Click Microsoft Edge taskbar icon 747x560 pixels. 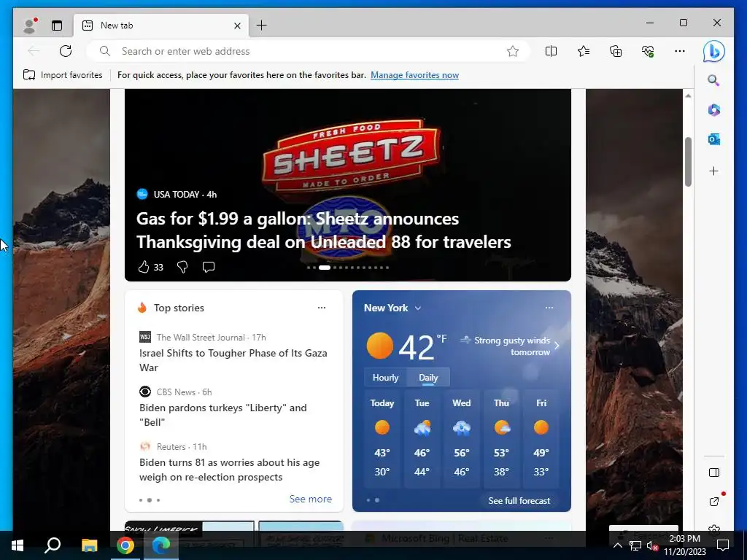[x=161, y=545]
